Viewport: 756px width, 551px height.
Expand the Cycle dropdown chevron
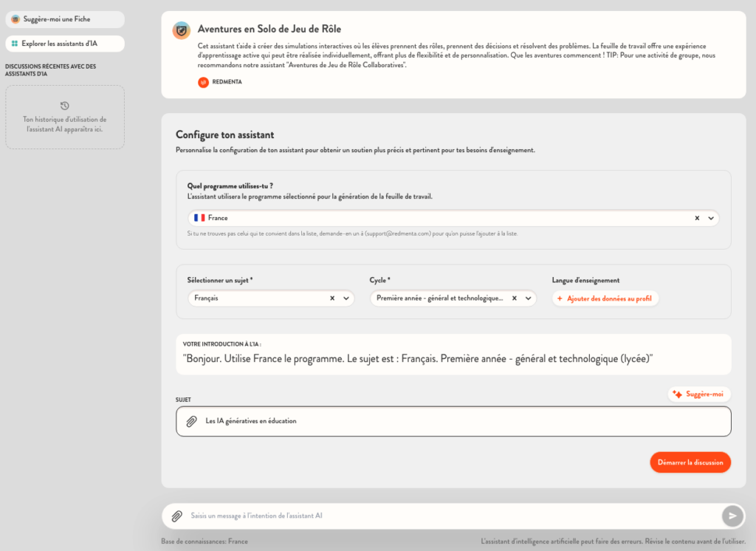pos(528,298)
